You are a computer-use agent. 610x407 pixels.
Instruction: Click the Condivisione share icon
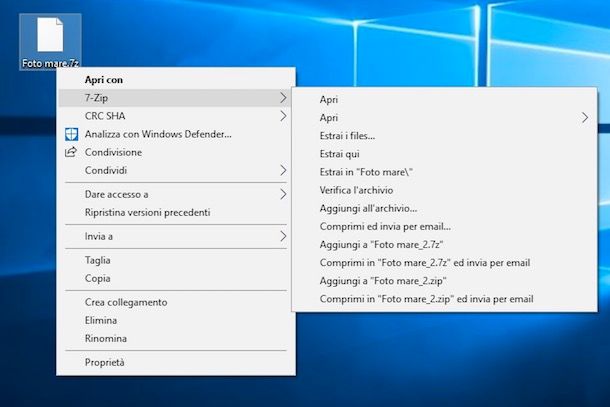(x=71, y=152)
